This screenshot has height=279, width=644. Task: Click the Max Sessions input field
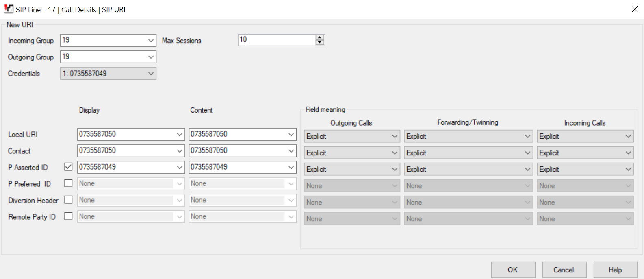277,40
